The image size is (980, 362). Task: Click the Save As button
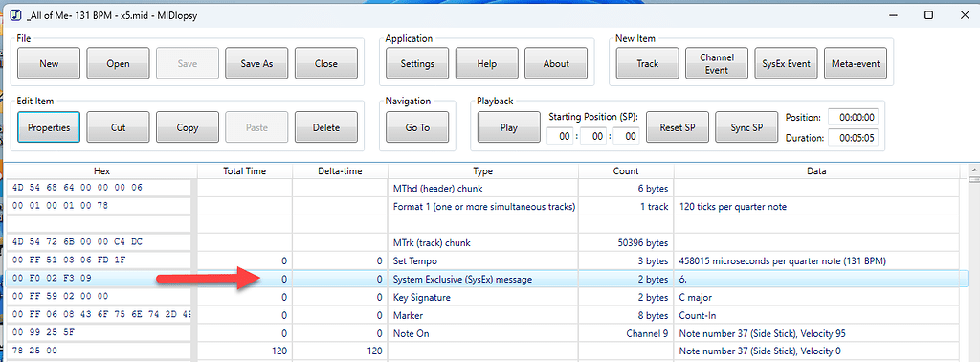[256, 63]
